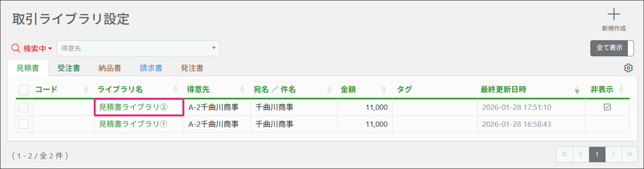Click the plus icon for 新規作成
Screen dimensions: 644x169
click(x=613, y=15)
